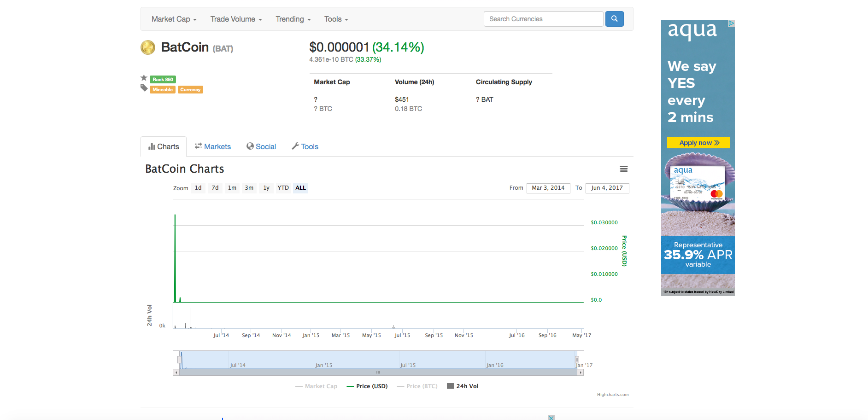Close the aqua ad via AdChoices icon
This screenshot has width=868, height=420.
click(x=731, y=23)
